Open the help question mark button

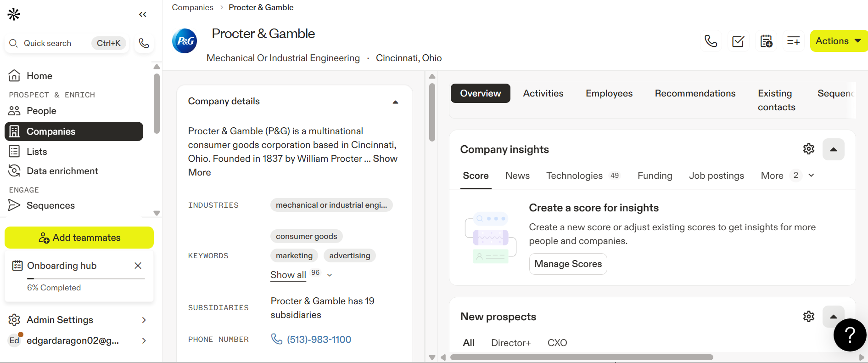point(850,335)
